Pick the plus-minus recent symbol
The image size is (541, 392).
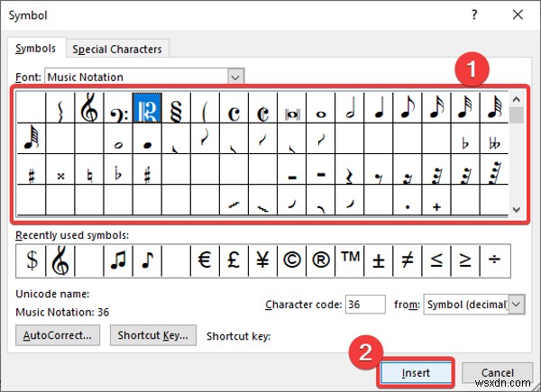click(x=379, y=260)
